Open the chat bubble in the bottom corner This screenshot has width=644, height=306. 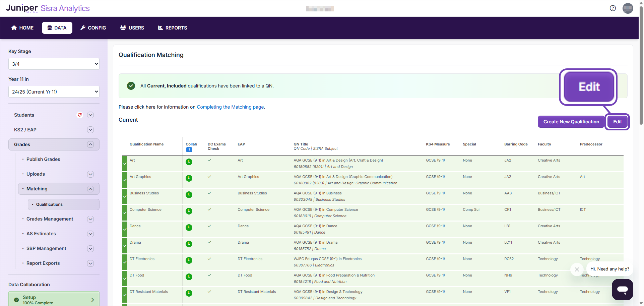pyautogui.click(x=622, y=289)
